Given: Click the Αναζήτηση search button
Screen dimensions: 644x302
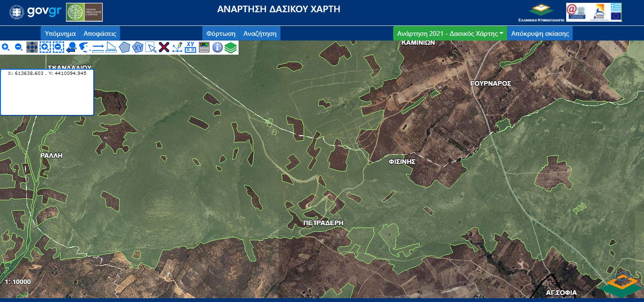Looking at the screenshot, I should [260, 33].
